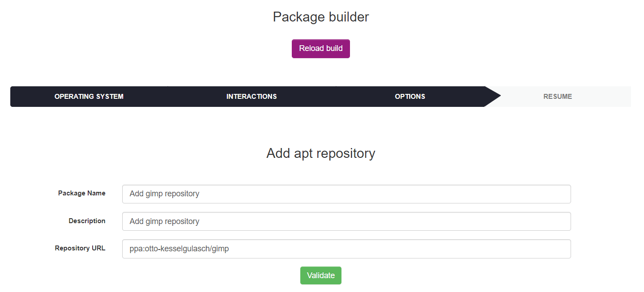Reload the build from the top button
Image resolution: width=644 pixels, height=292 pixels.
[320, 48]
